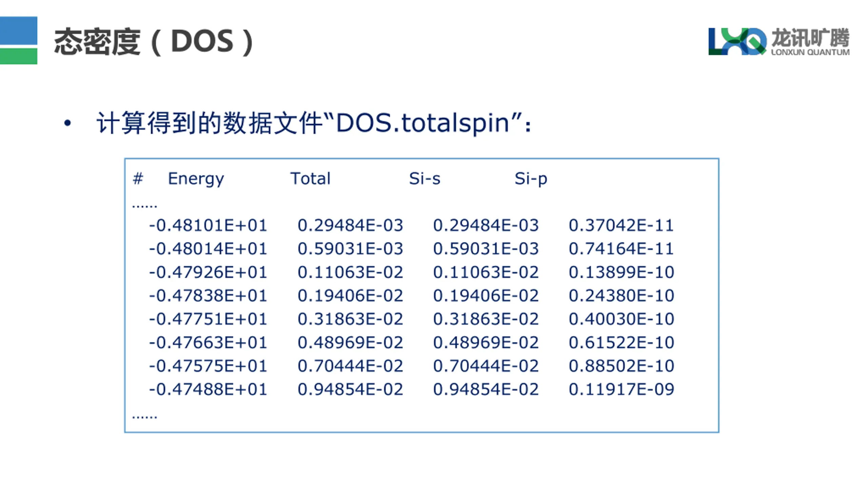Select Total value in the -0.48101E+01 row
Image resolution: width=868 pixels, height=488 pixels.
(350, 225)
